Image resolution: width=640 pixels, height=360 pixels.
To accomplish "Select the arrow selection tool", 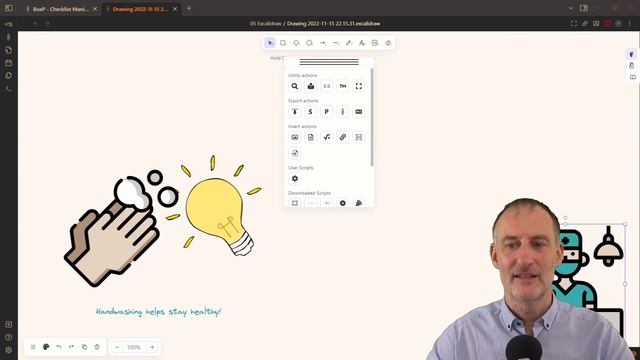I will [x=270, y=43].
